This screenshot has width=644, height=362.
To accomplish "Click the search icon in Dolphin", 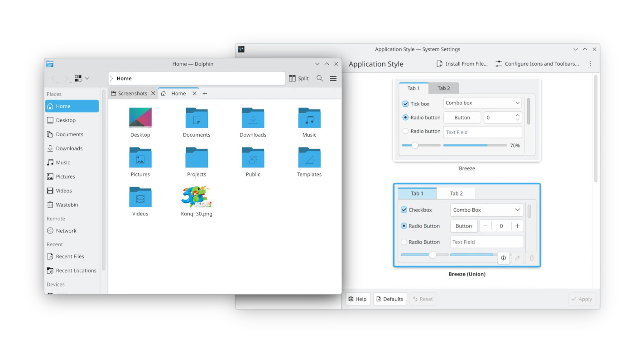I will tap(320, 78).
